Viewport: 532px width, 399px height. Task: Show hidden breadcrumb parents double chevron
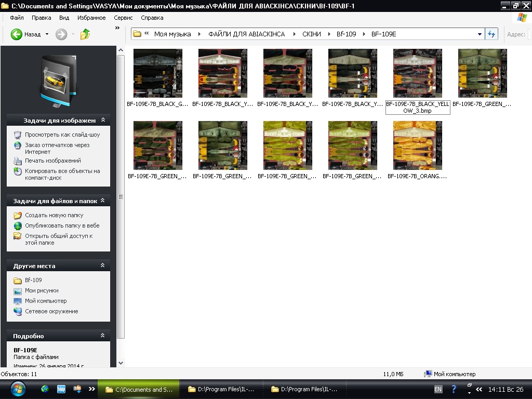147,33
